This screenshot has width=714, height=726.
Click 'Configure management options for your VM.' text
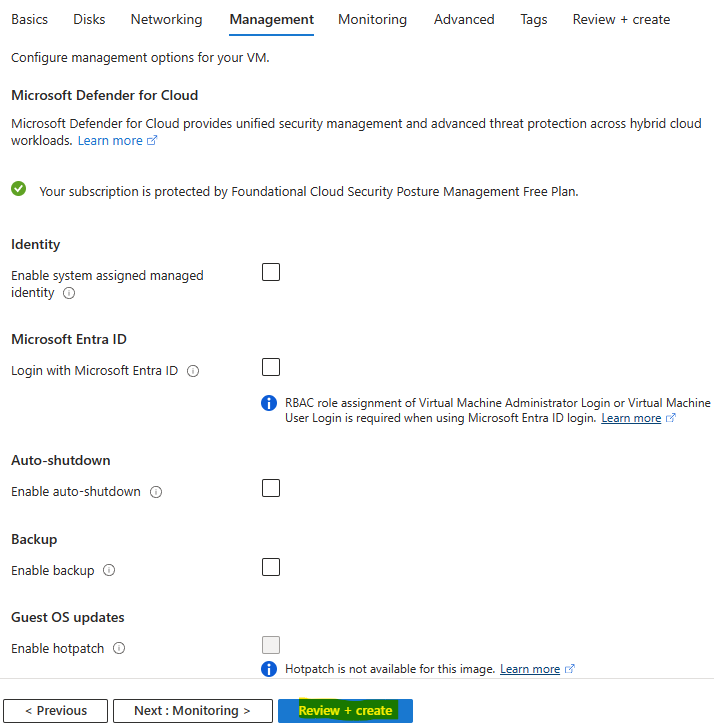[140, 58]
